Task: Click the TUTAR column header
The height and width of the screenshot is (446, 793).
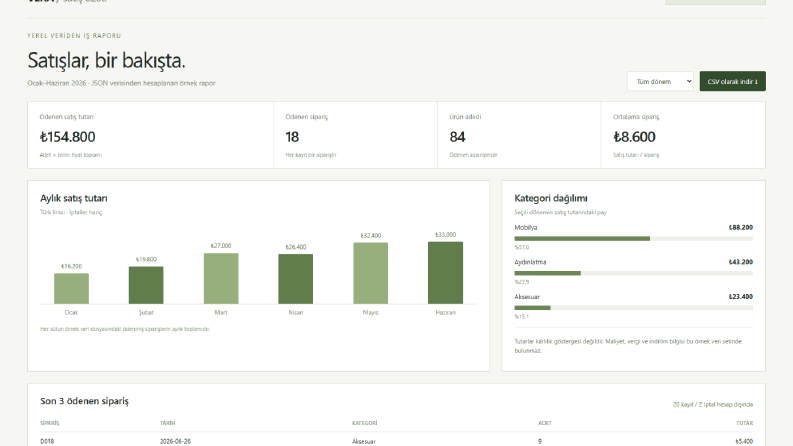Action: point(744,423)
